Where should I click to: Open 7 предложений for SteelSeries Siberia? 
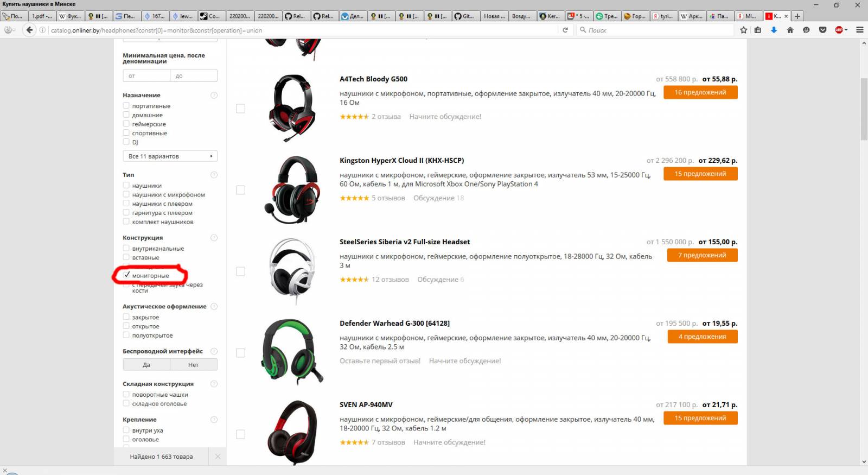click(x=703, y=255)
